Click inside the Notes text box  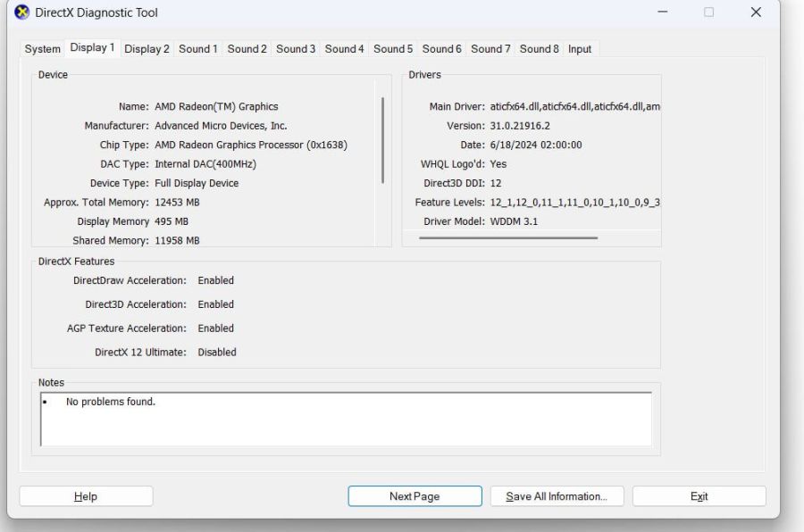346,420
